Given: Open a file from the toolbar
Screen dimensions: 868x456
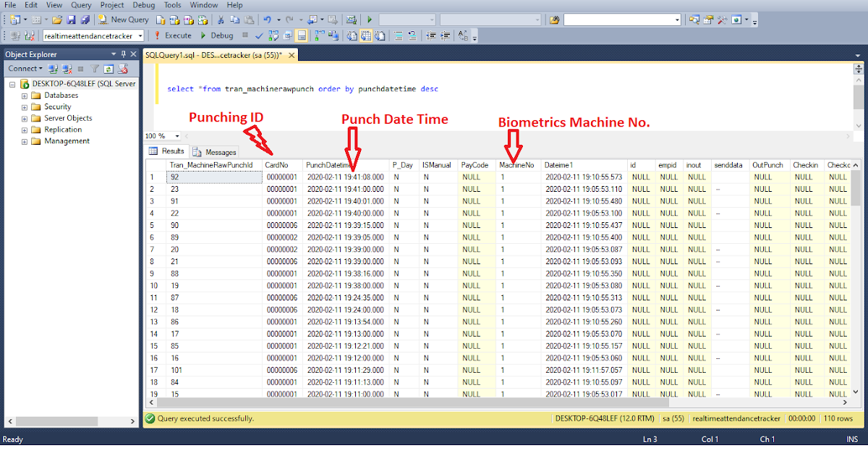Looking at the screenshot, I should click(x=58, y=20).
